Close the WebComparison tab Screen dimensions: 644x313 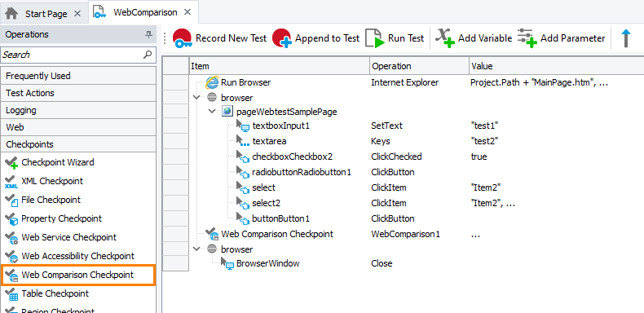tap(187, 12)
